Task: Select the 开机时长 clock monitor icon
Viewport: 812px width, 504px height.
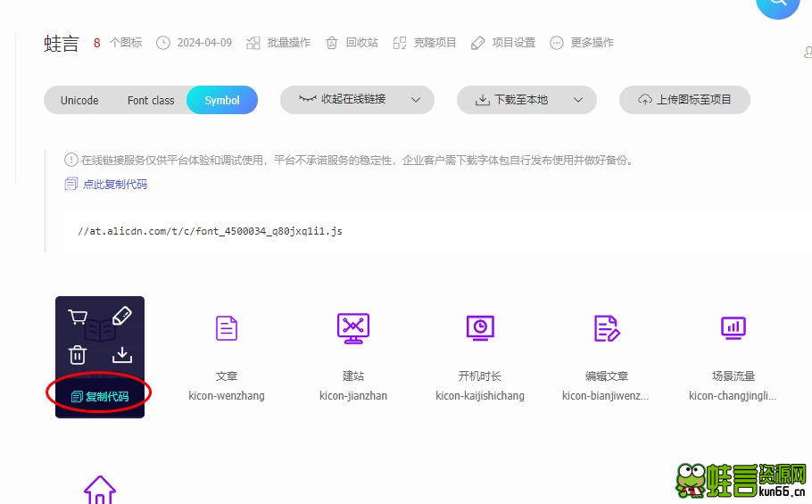Action: (480, 328)
